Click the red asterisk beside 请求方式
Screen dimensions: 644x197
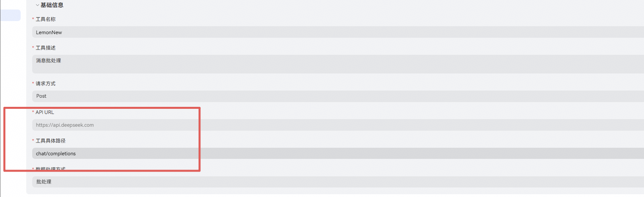(33, 83)
